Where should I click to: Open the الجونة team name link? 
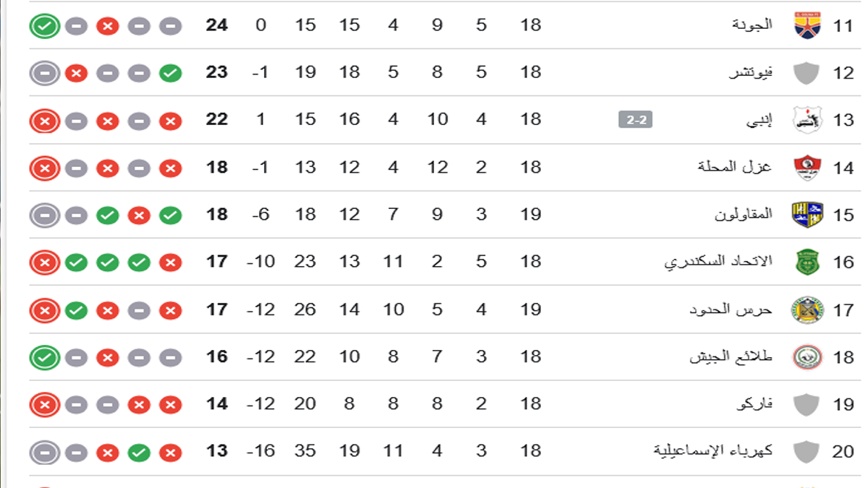click(751, 25)
